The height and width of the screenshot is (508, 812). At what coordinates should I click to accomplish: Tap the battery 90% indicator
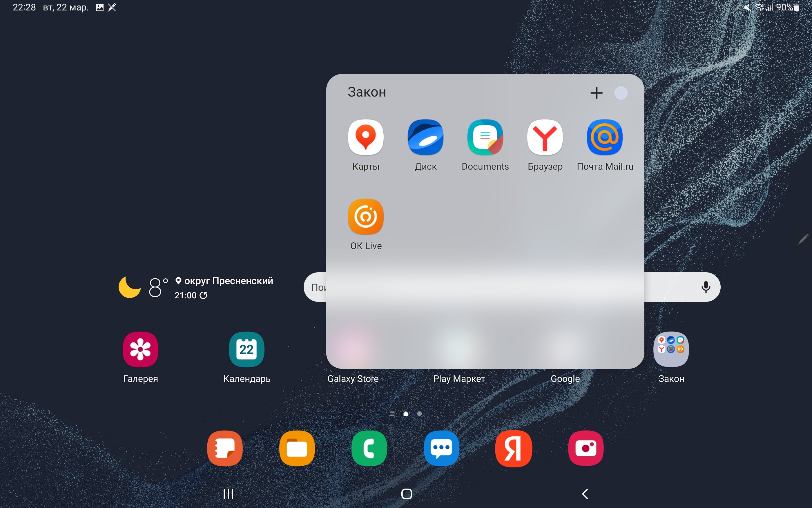787,7
